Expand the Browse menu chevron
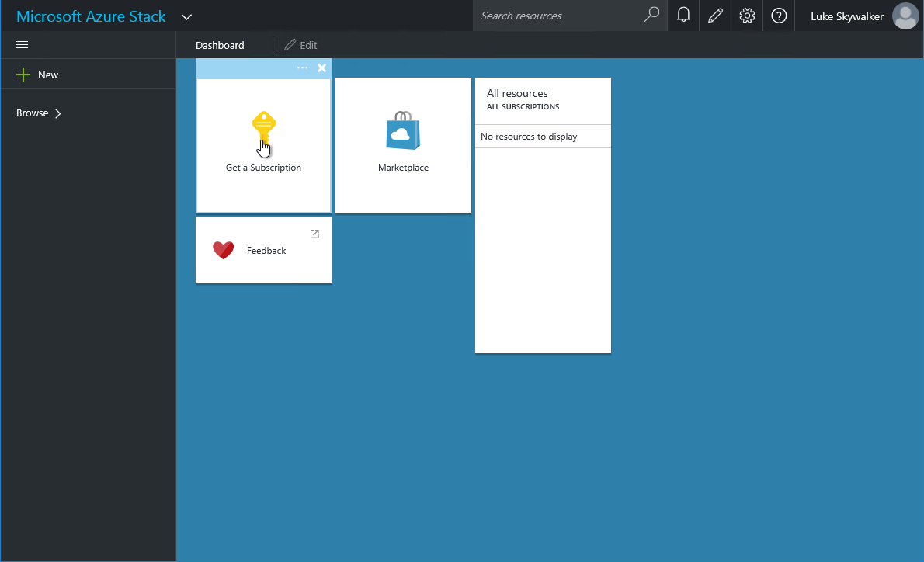Viewport: 924px width, 562px height. [57, 113]
